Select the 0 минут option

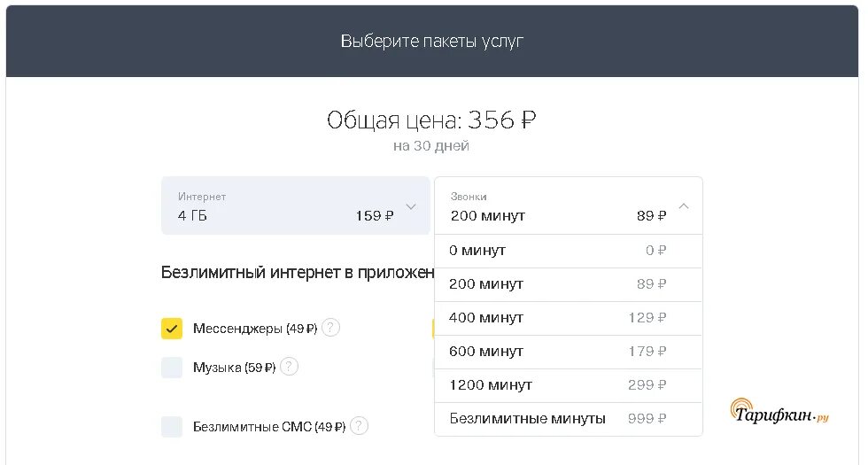[569, 251]
